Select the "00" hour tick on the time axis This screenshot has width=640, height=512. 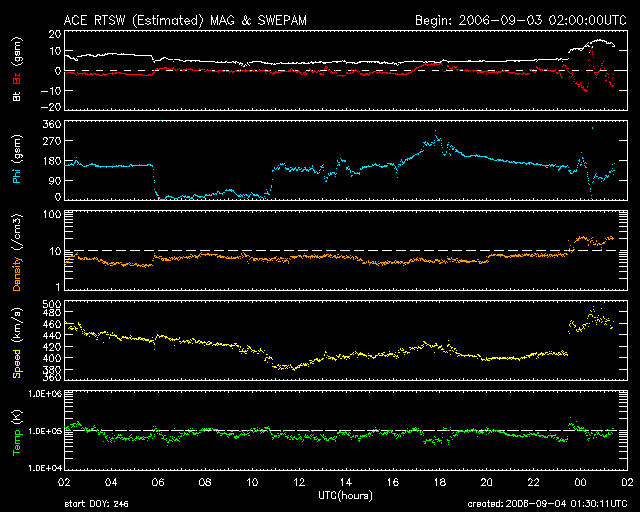[x=580, y=482]
